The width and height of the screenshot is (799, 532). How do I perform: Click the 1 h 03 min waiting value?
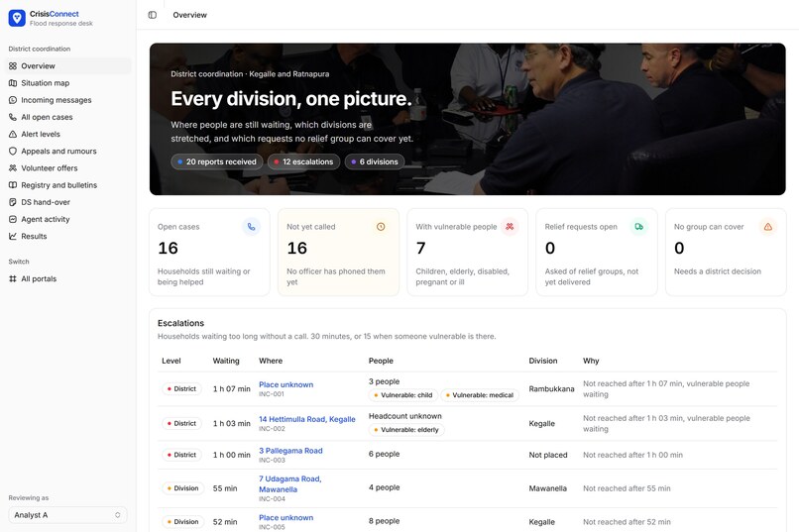tap(231, 424)
